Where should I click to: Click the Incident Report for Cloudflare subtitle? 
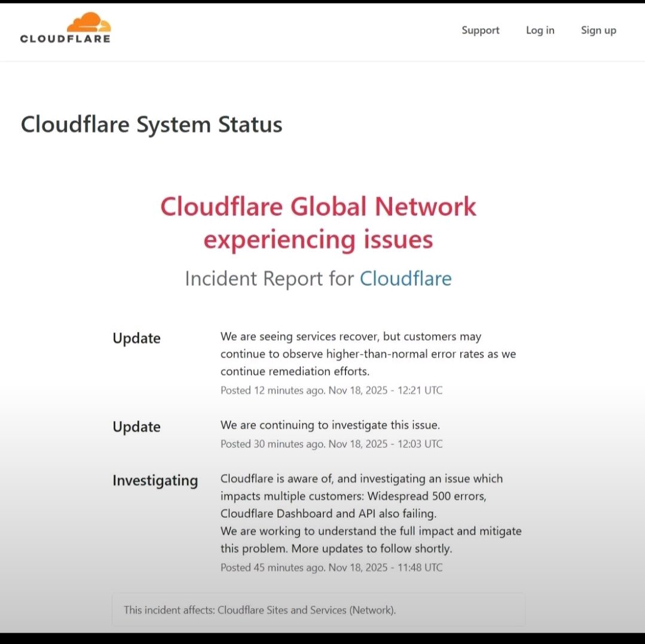pos(319,279)
